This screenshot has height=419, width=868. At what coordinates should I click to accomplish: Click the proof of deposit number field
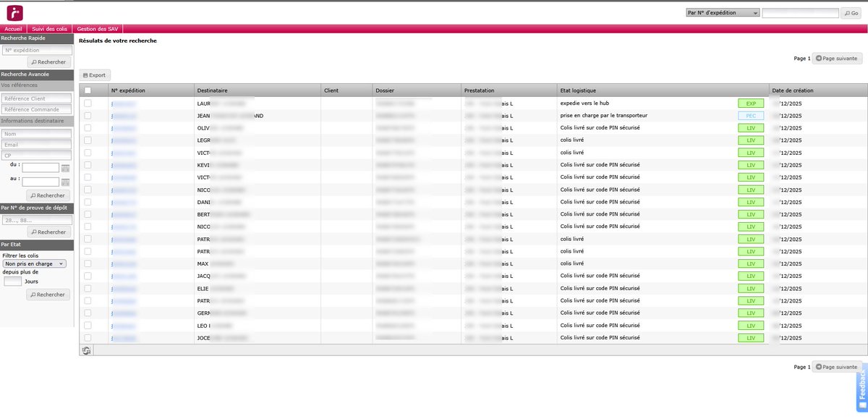coord(37,220)
